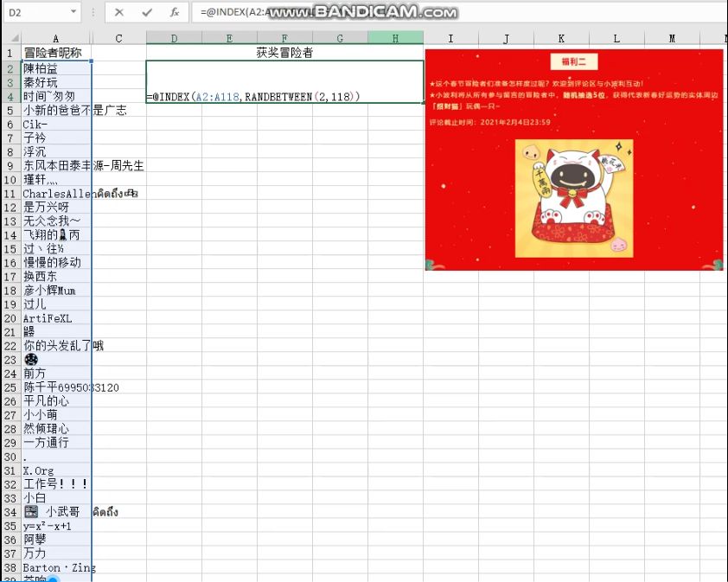Select the cell containing Barton · Zing
The height and width of the screenshot is (582, 728).
(55, 567)
